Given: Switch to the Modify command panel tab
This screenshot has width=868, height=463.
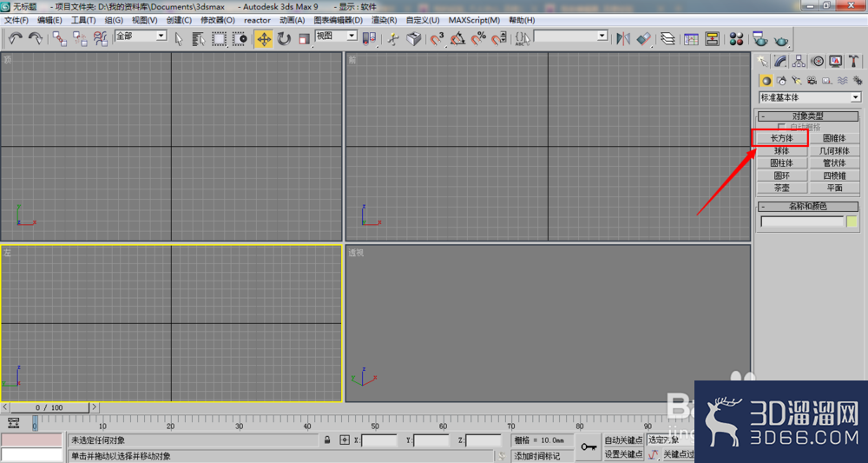Looking at the screenshot, I should (780, 61).
